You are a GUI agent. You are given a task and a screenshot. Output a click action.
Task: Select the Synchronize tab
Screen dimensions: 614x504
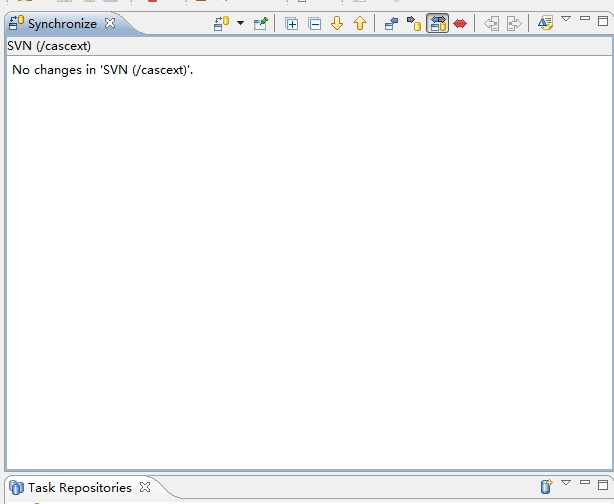tap(62, 24)
